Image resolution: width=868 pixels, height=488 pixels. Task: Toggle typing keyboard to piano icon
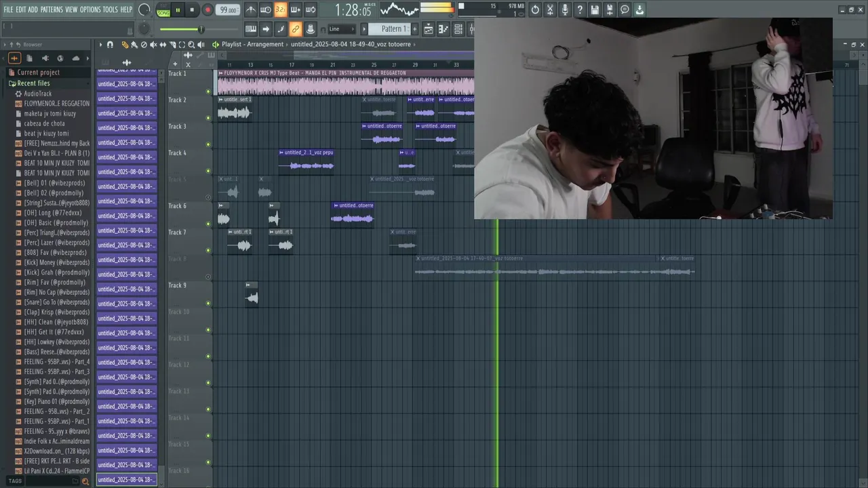(x=251, y=29)
